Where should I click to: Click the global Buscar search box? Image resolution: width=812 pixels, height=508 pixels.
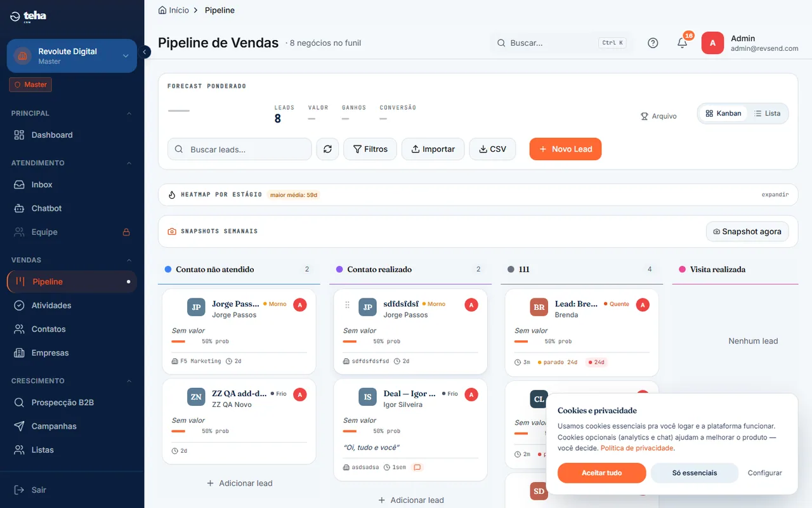[x=561, y=43]
